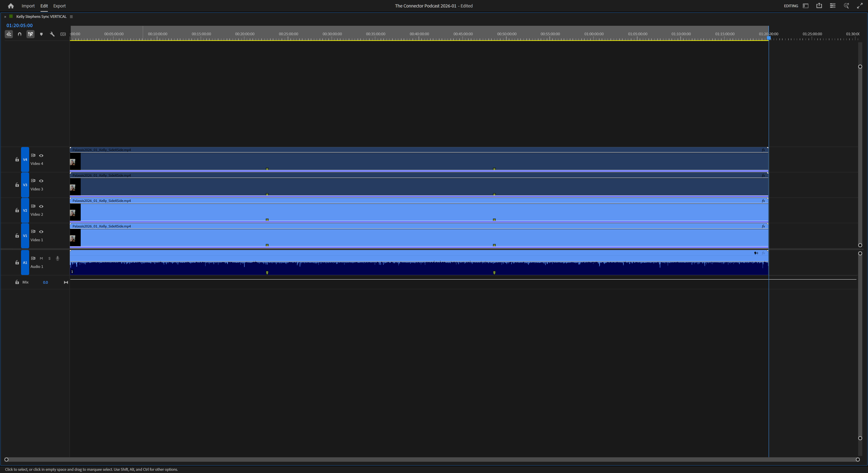Select the V3 track target button
The width and height of the screenshot is (868, 473).
tap(25, 185)
